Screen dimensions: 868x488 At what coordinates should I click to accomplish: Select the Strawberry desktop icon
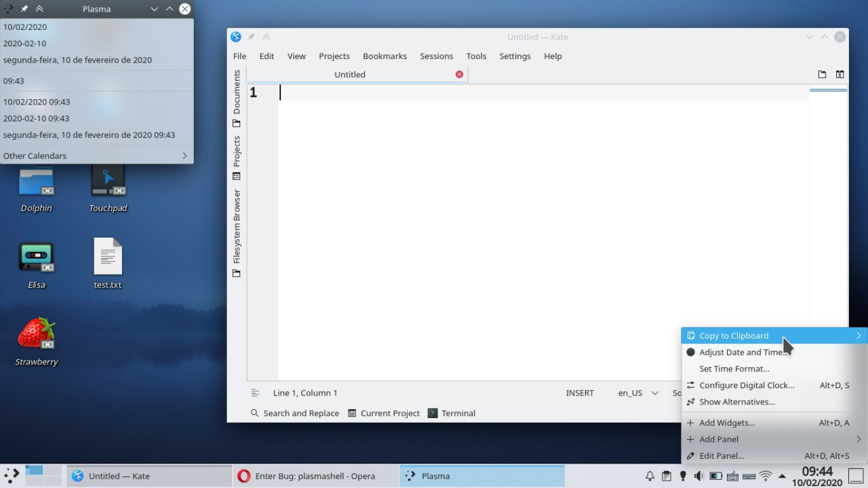tap(36, 342)
